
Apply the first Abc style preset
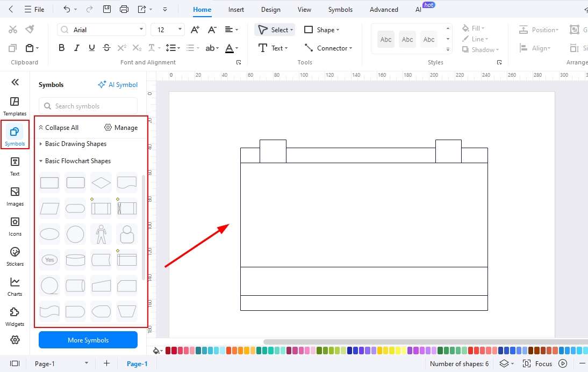[x=385, y=39]
